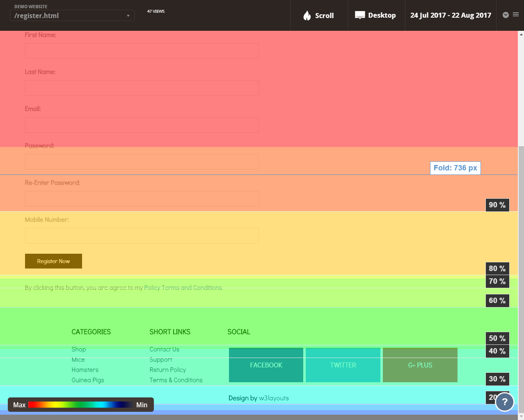Viewport: 524px width, 420px height.
Task: Click the Re-Enter Password field
Action: [x=142, y=199]
